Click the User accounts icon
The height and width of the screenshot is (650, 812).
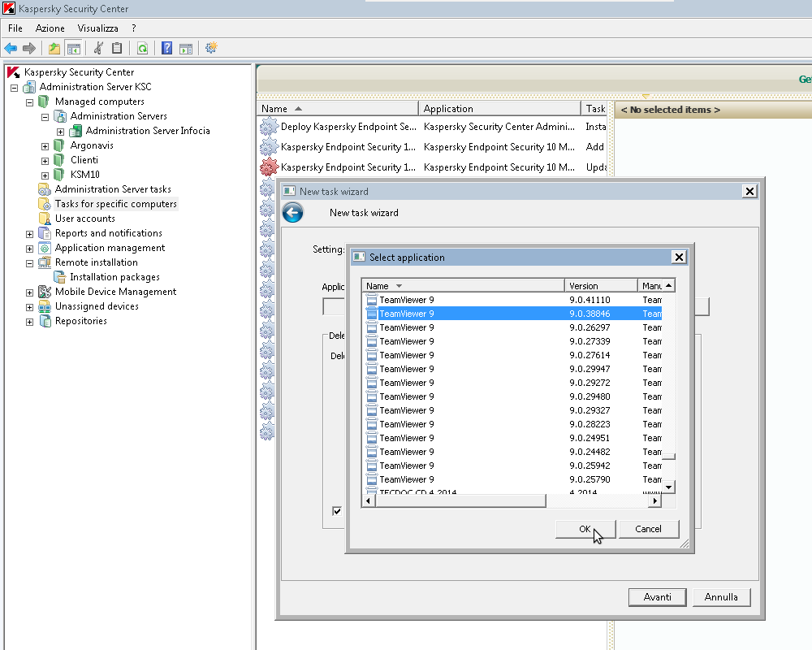45,219
